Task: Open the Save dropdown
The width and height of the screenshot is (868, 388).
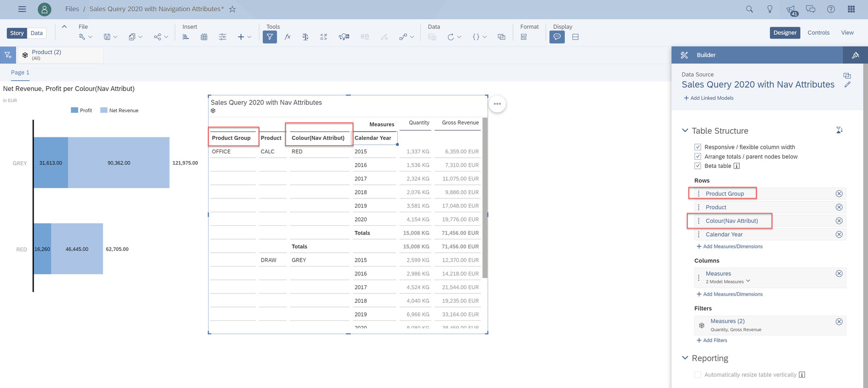Action: (x=110, y=37)
